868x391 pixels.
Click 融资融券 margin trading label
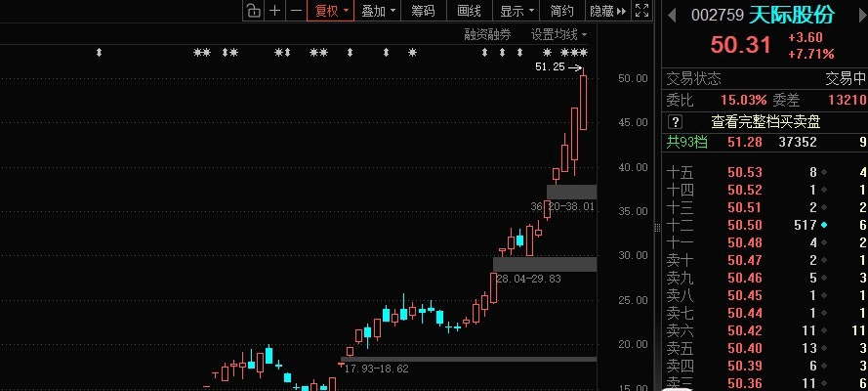pos(487,35)
